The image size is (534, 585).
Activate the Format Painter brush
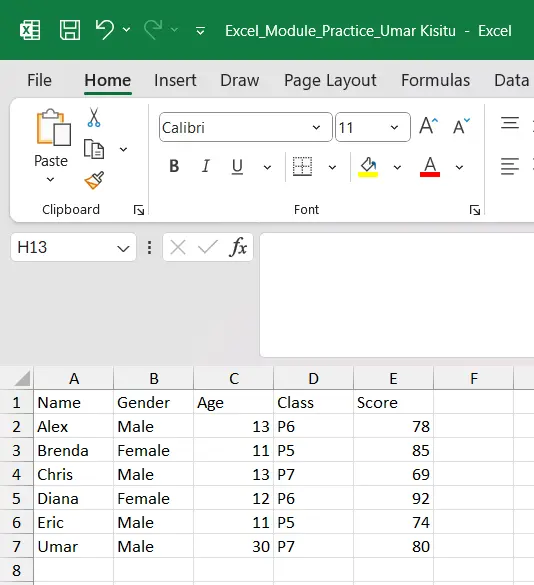[94, 180]
